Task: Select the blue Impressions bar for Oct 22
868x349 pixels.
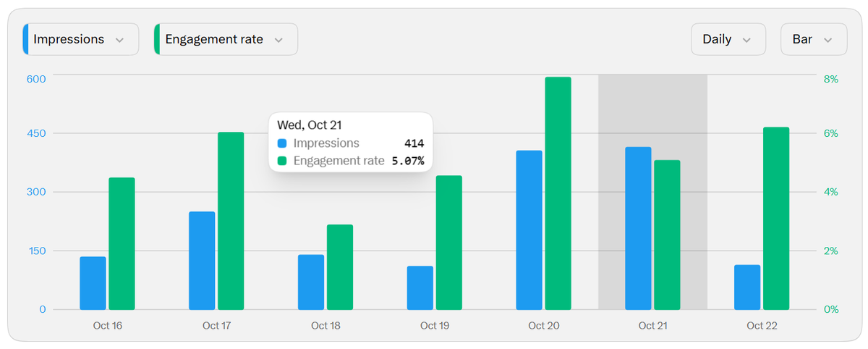Action: pyautogui.click(x=747, y=287)
